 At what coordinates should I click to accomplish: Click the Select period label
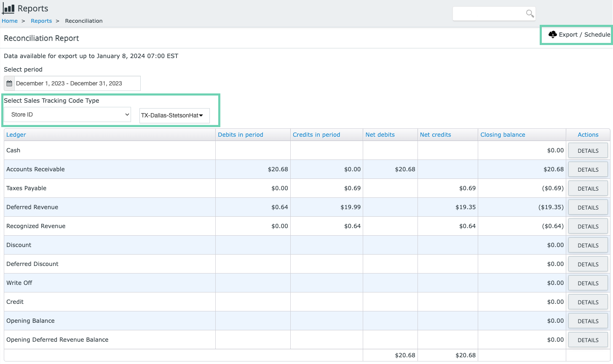23,69
